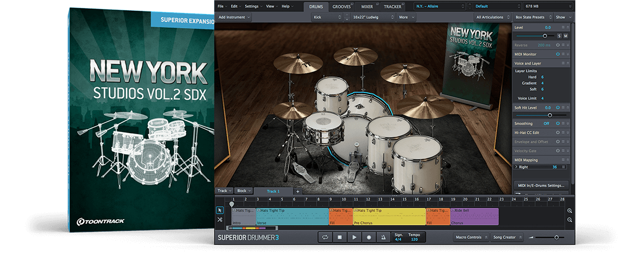Open the More dropdown
This screenshot has height=262, width=644.
[406, 17]
